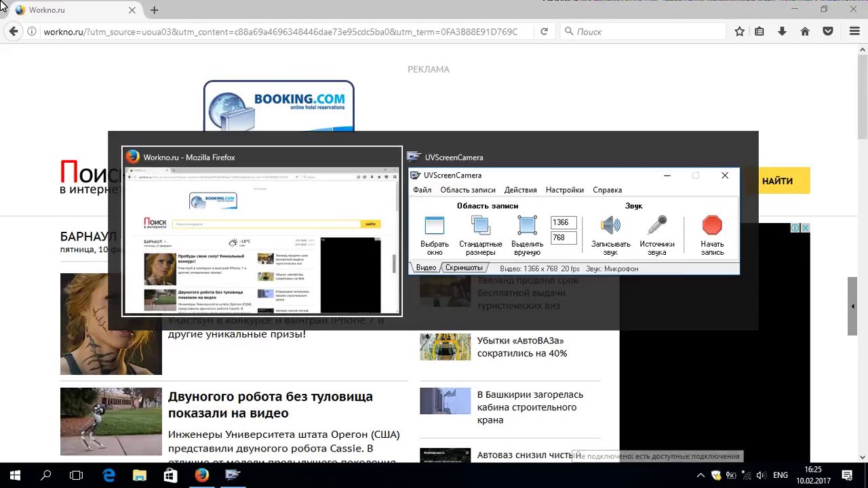This screenshot has height=488, width=868.
Task: Close the black ad with the X icon
Action: tap(805, 228)
